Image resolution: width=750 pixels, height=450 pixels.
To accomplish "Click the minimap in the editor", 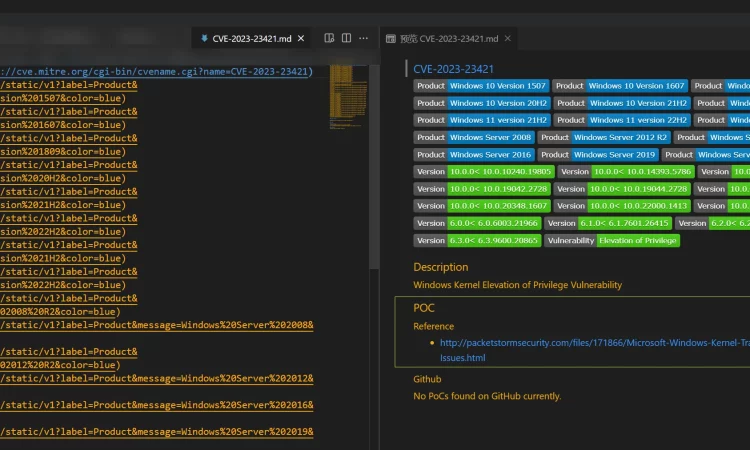I will [348, 97].
